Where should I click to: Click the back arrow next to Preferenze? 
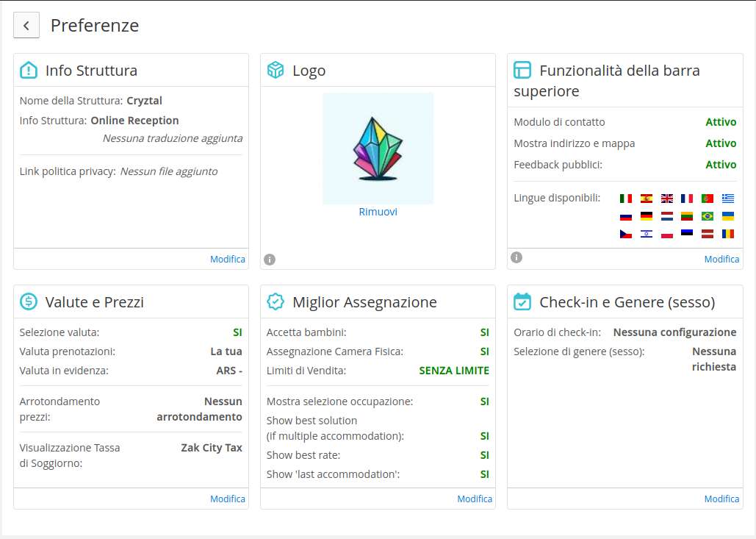pyautogui.click(x=26, y=26)
